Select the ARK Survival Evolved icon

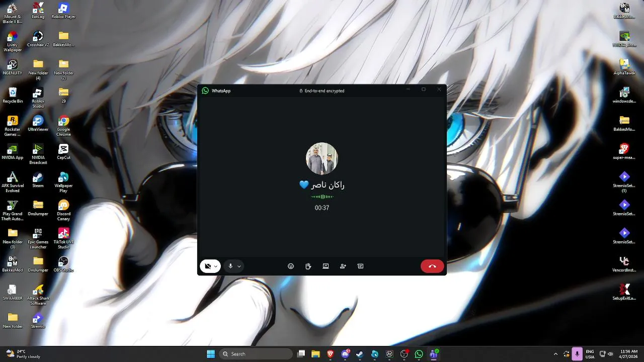tap(12, 182)
